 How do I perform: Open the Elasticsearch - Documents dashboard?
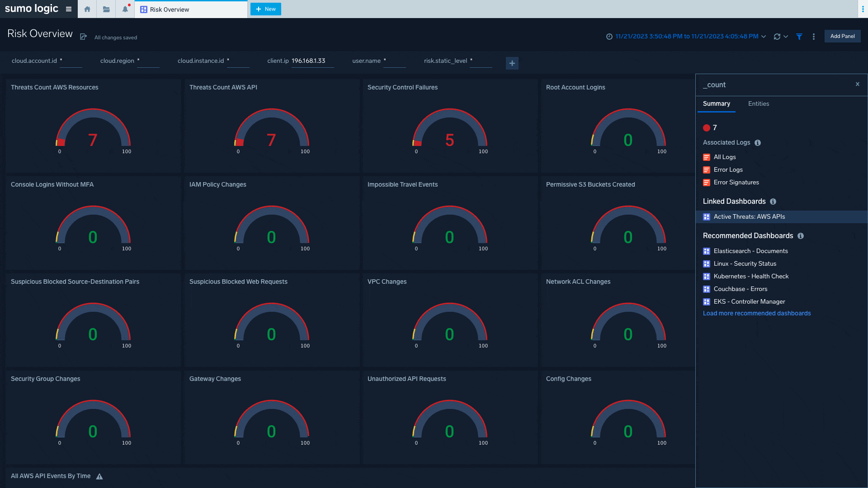click(750, 251)
